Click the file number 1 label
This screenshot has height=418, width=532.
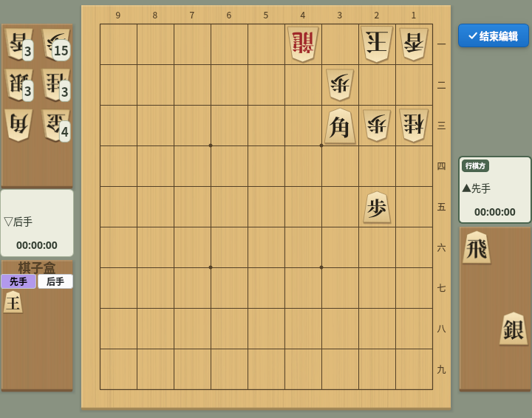coord(413,16)
